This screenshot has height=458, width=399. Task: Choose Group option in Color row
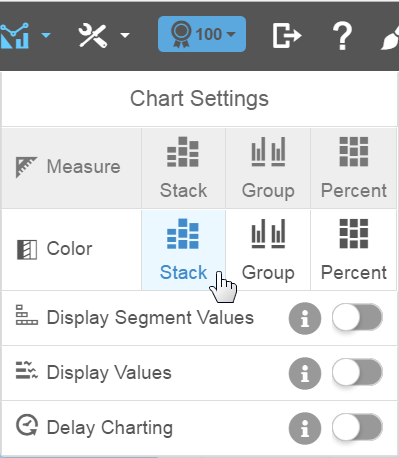coord(268,250)
